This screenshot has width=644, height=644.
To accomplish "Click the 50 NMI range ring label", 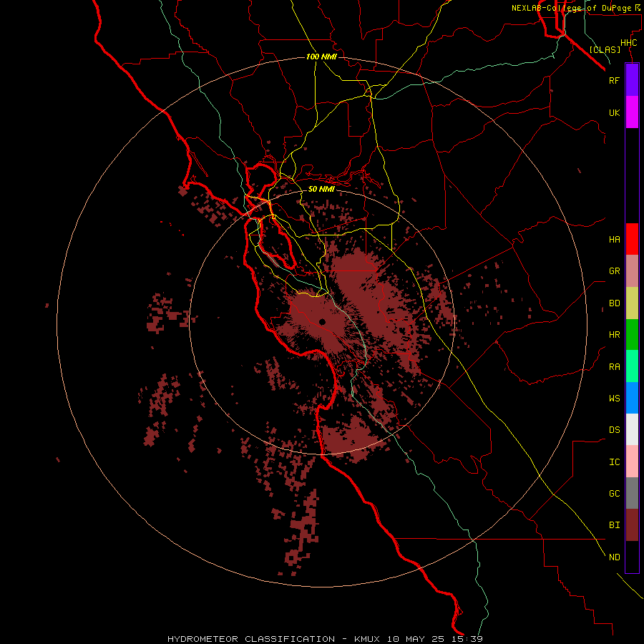I will 321,189.
